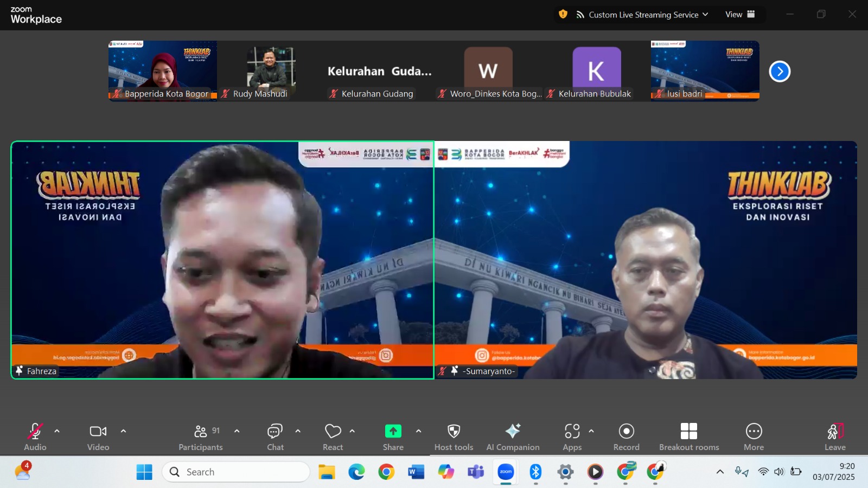The width and height of the screenshot is (868, 488).
Task: Show next participants with blue arrow
Action: click(780, 72)
